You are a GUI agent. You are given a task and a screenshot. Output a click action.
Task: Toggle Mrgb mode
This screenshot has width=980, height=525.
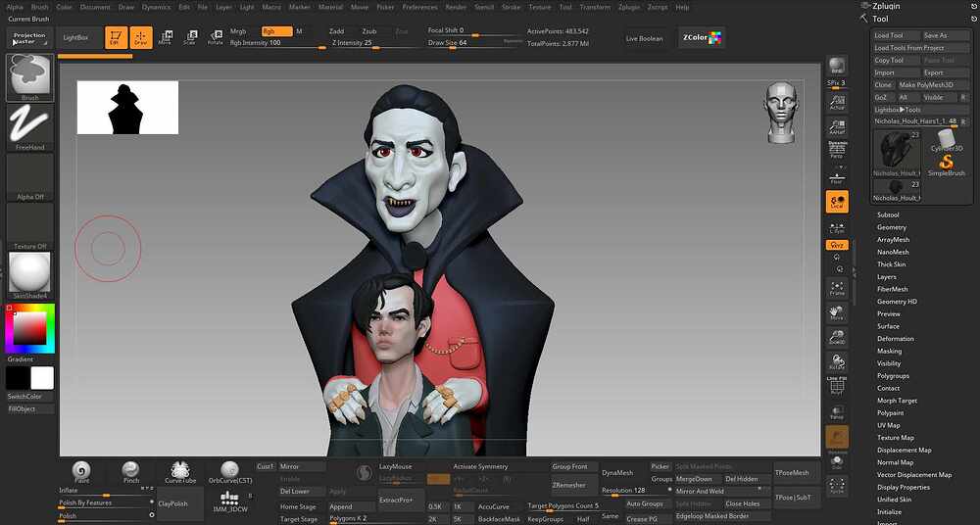(239, 31)
